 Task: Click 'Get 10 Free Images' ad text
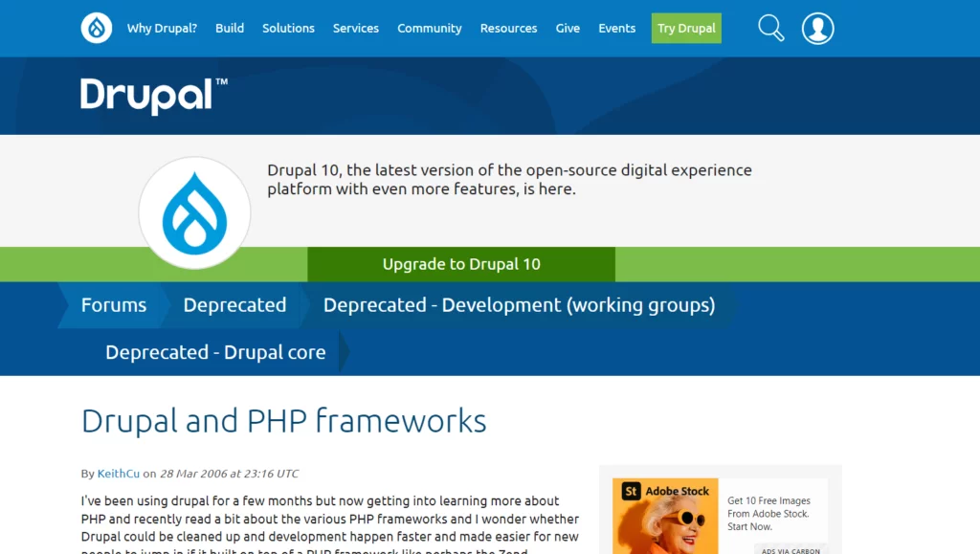coord(768,514)
